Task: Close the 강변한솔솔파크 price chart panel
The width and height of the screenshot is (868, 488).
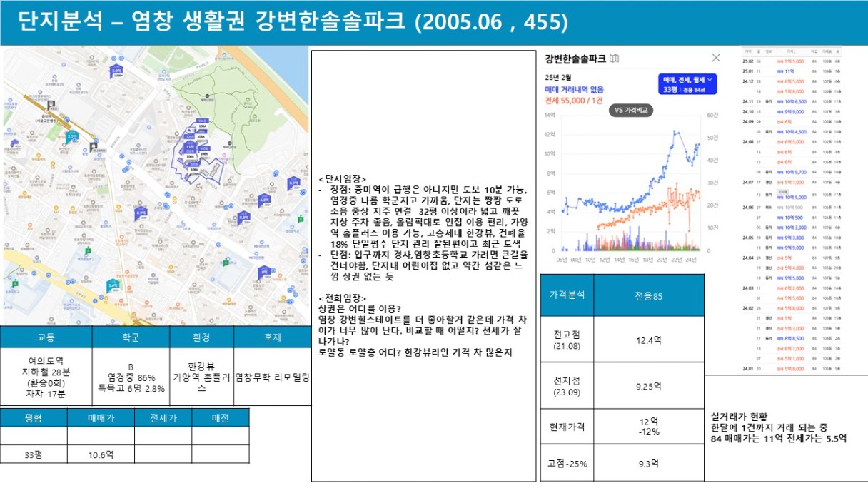Action: coord(716,58)
